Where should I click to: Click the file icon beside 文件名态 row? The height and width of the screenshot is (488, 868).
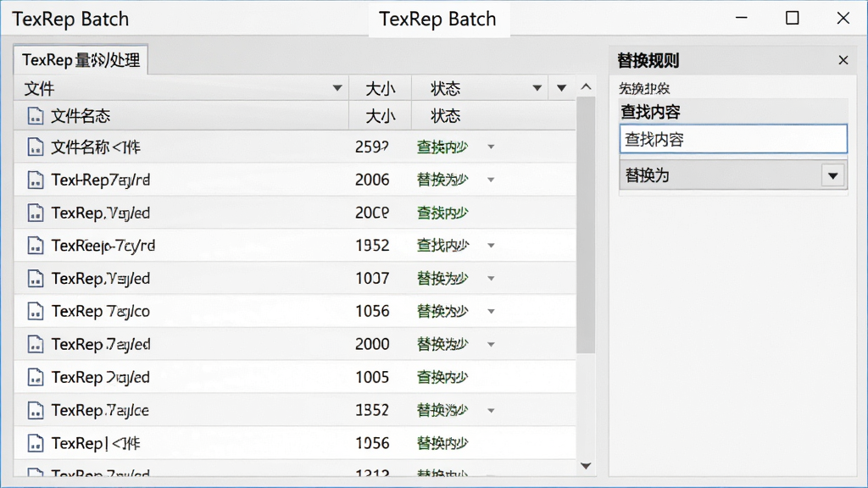pos(36,115)
